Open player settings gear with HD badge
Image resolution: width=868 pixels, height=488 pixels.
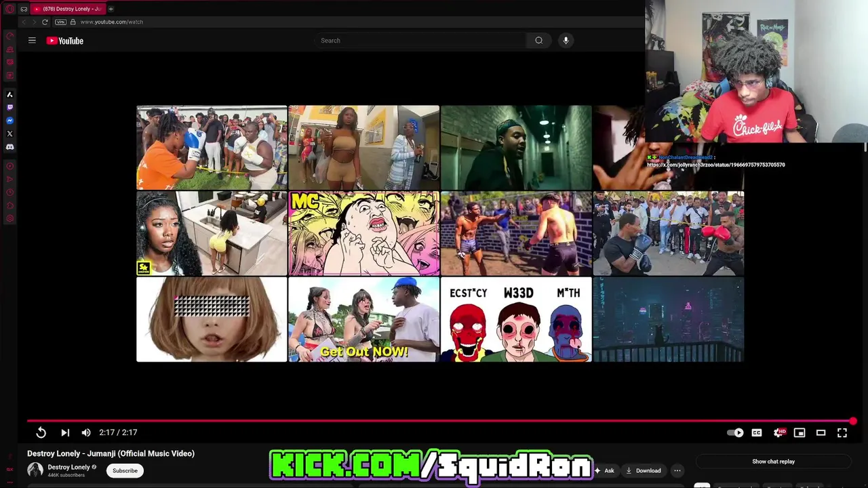(x=780, y=432)
